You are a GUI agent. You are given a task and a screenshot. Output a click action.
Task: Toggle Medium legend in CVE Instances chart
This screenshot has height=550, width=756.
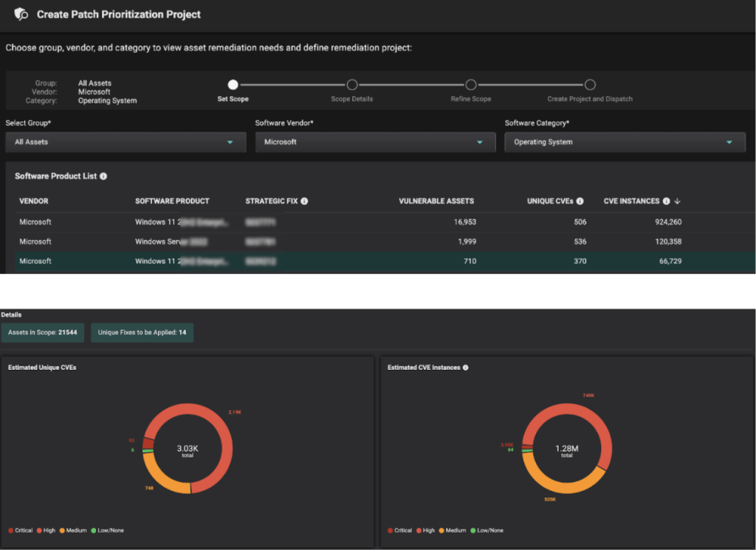[x=453, y=530]
